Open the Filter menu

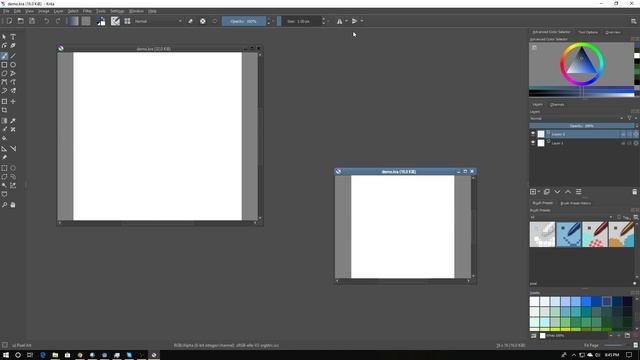tap(87, 11)
